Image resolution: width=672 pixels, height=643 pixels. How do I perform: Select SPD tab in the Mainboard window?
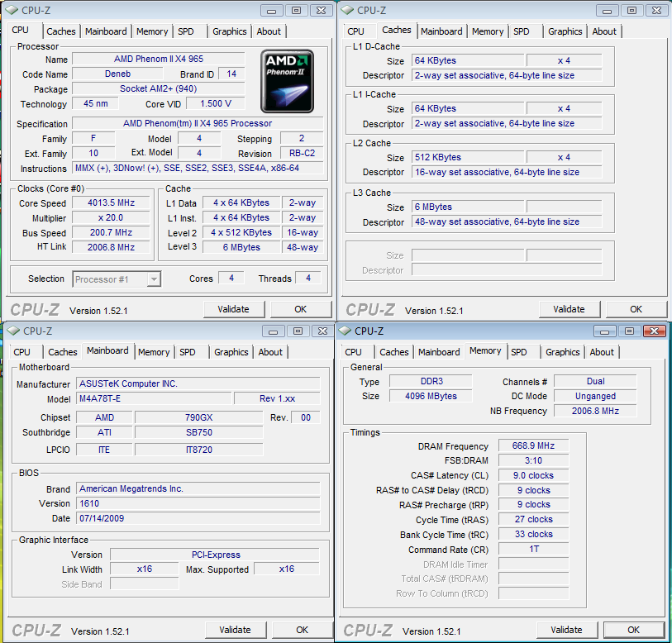[x=188, y=352]
